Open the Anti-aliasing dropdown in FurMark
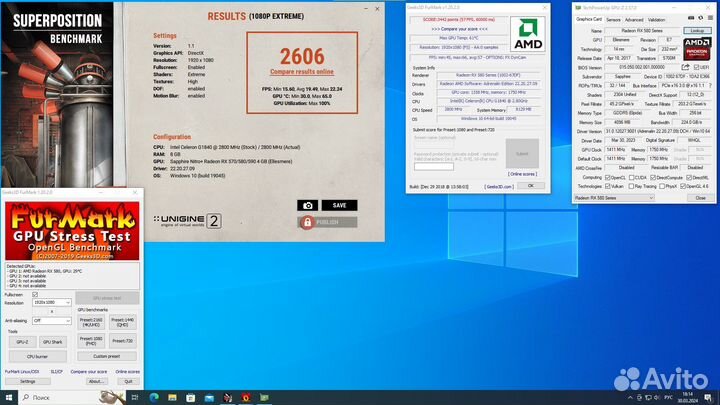 51,321
